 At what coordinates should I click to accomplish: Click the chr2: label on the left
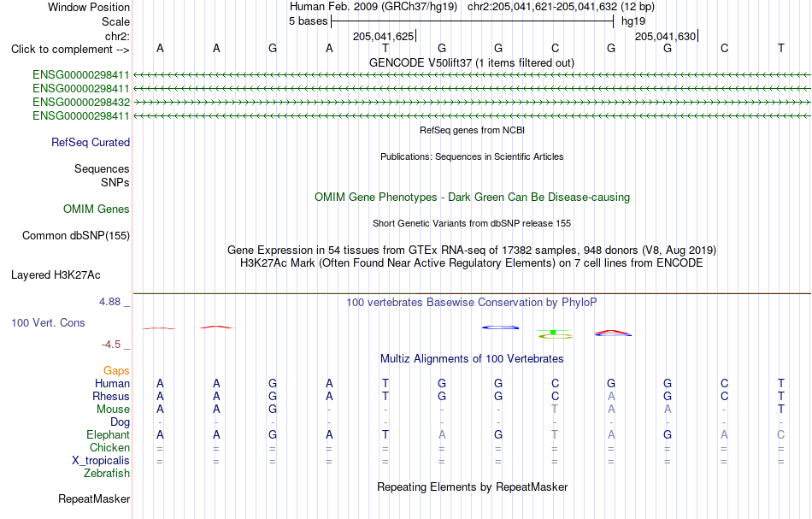pos(117,36)
